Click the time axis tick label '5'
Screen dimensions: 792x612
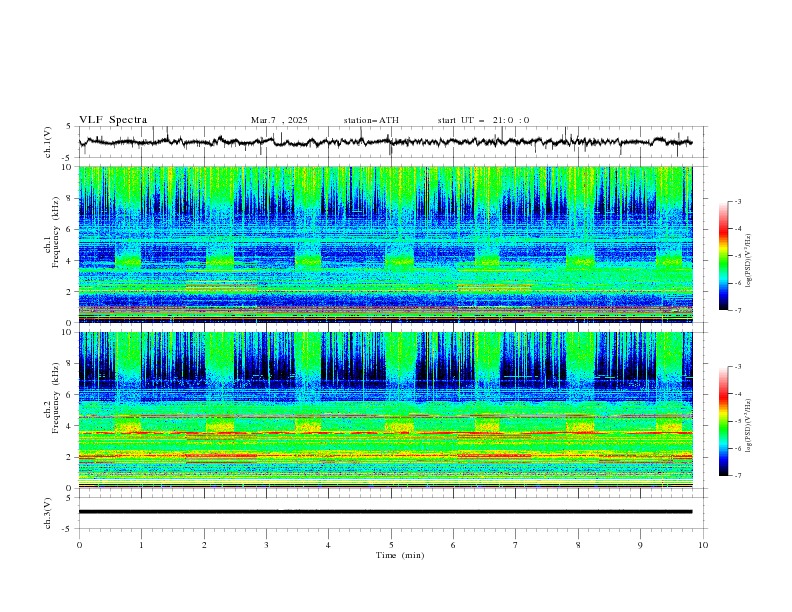tap(391, 545)
